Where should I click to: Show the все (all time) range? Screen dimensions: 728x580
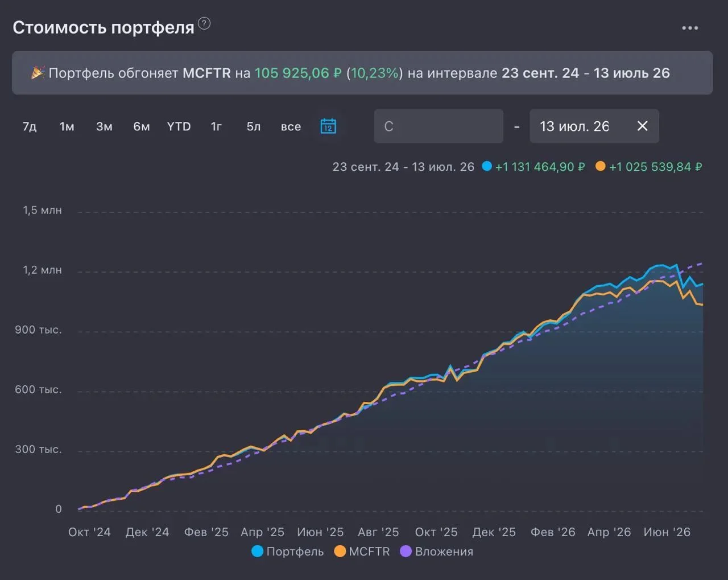291,126
